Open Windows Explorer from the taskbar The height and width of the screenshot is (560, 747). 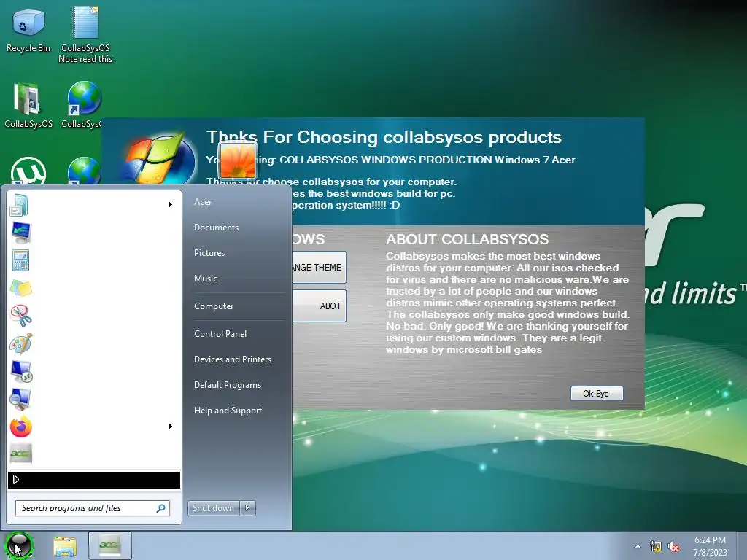(x=65, y=546)
